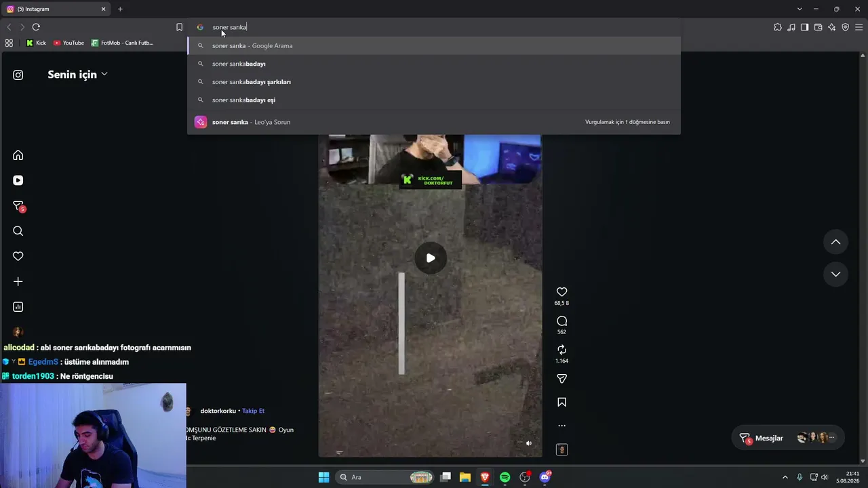Open comments on the reel
Viewport: 868px width, 488px height.
(x=561, y=321)
